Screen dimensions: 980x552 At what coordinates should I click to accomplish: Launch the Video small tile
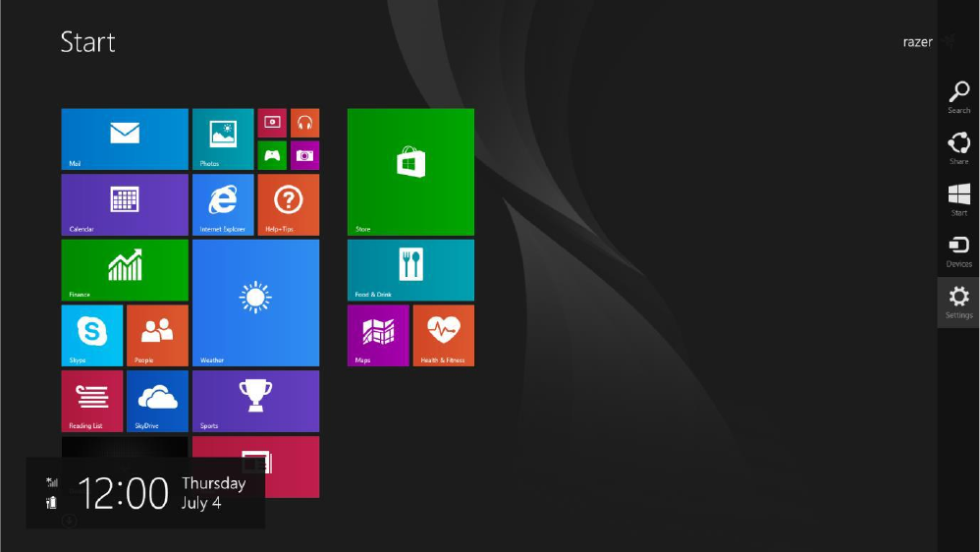pos(272,123)
